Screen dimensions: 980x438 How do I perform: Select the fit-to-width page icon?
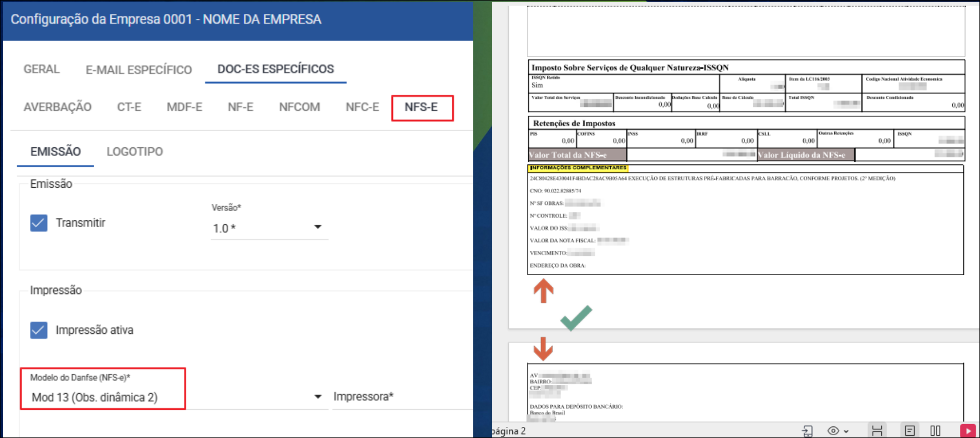point(877,431)
